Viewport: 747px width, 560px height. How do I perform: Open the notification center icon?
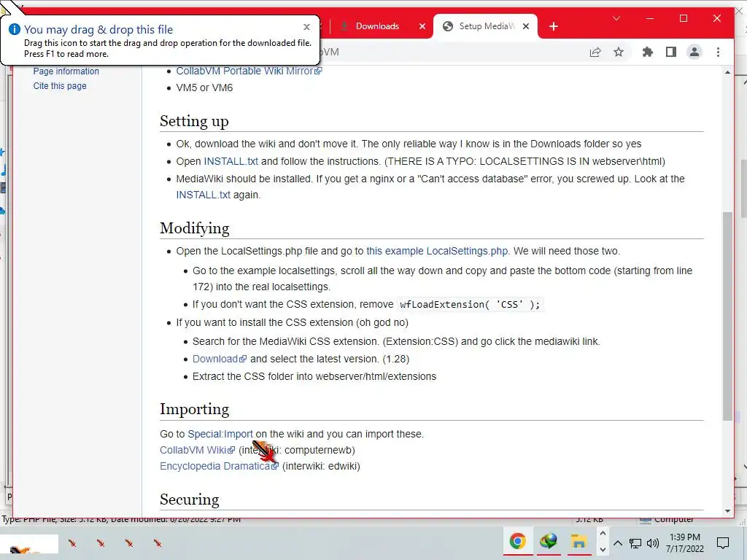point(723,542)
